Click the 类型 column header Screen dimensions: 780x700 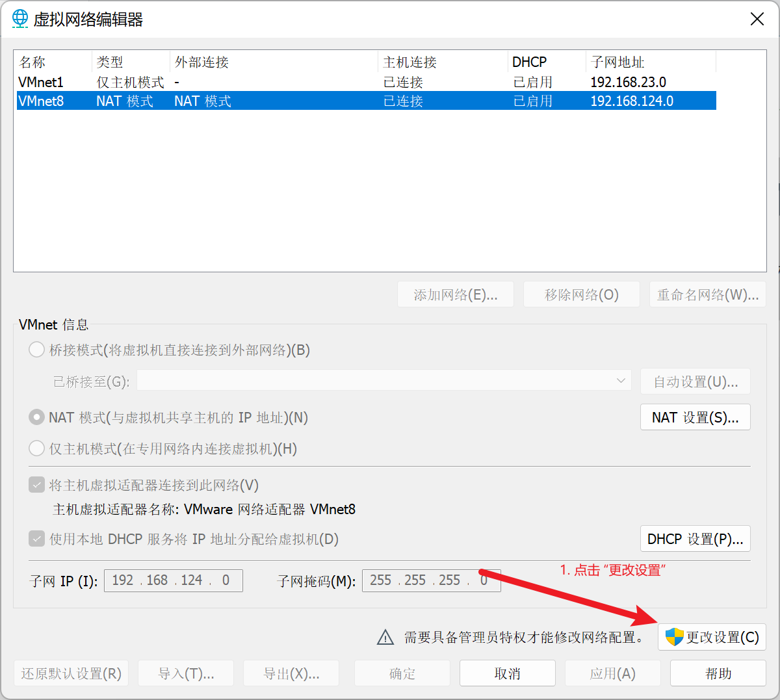click(131, 62)
